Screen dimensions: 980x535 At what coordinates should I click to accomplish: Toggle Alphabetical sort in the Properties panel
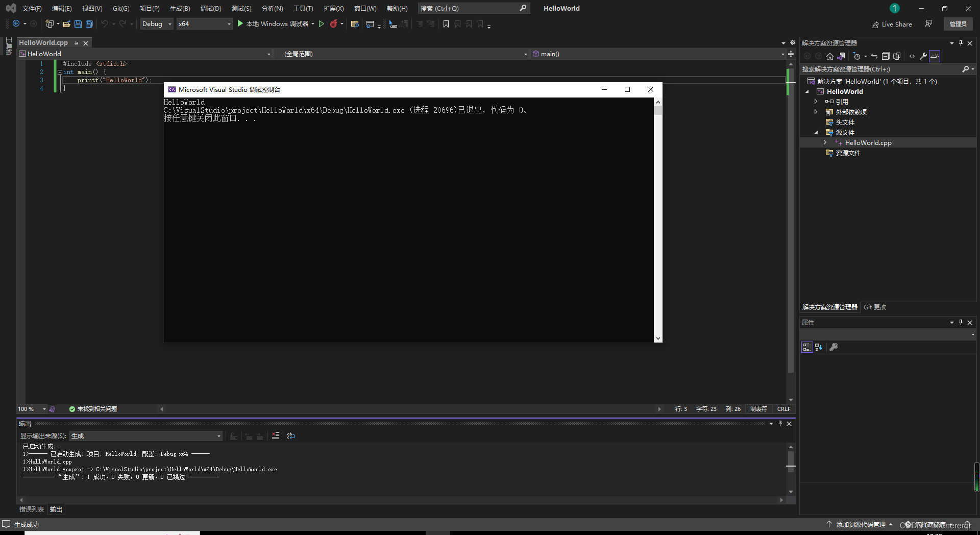(x=819, y=347)
